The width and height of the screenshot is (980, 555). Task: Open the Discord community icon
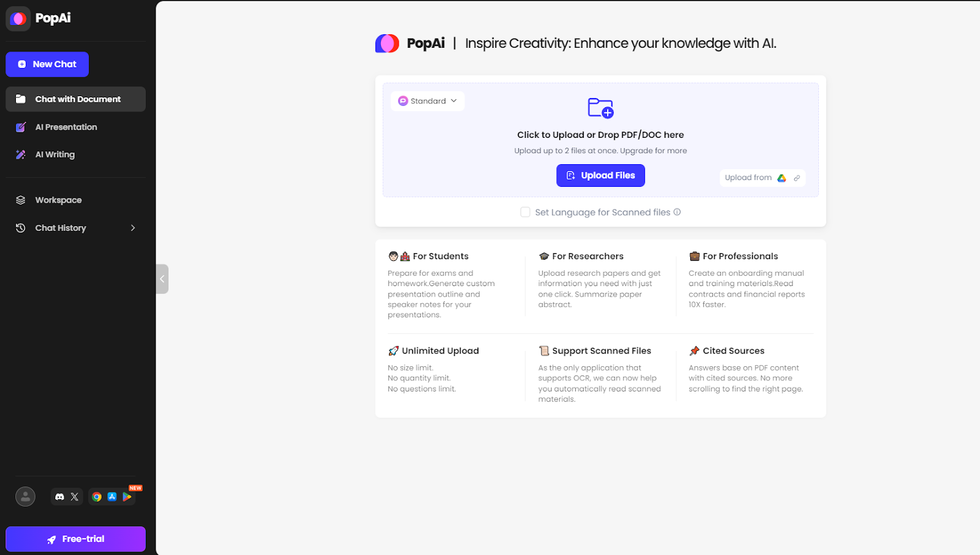point(59,497)
